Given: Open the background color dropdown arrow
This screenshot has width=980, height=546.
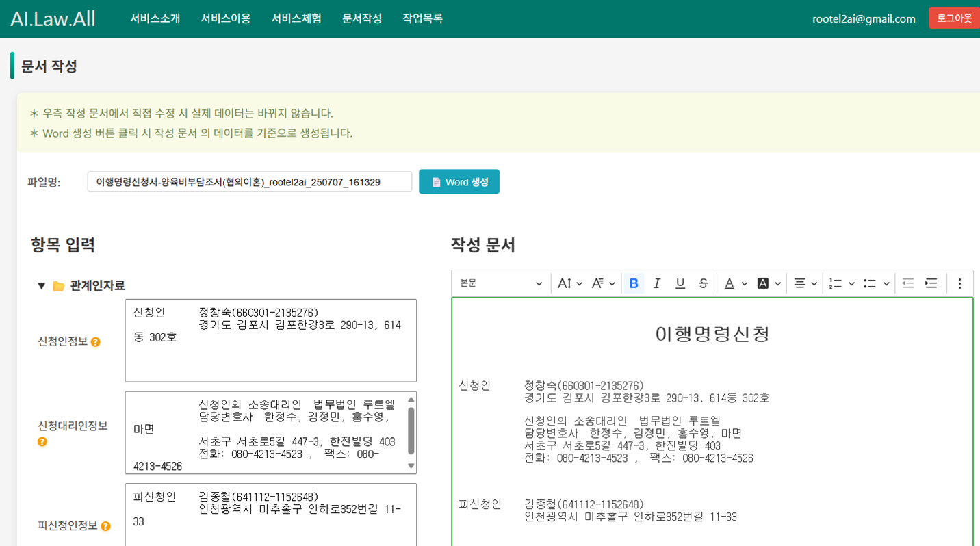Looking at the screenshot, I should coord(778,284).
